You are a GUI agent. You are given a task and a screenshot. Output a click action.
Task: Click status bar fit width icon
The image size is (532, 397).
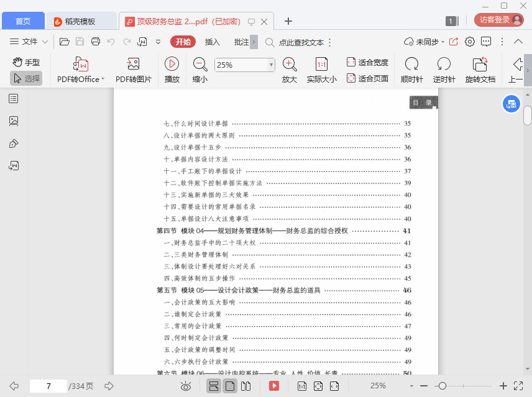pos(334,386)
